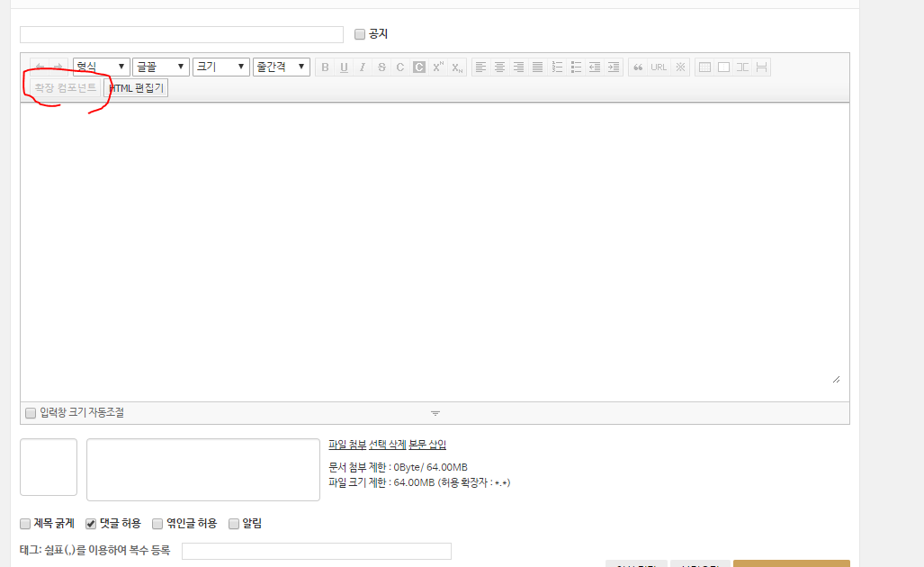This screenshot has height=567, width=924.
Task: Insert a blockquote with the quote icon
Action: 638,66
